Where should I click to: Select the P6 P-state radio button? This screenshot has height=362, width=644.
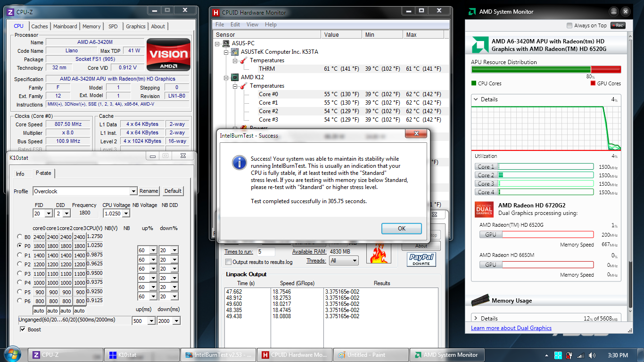coord(19,301)
